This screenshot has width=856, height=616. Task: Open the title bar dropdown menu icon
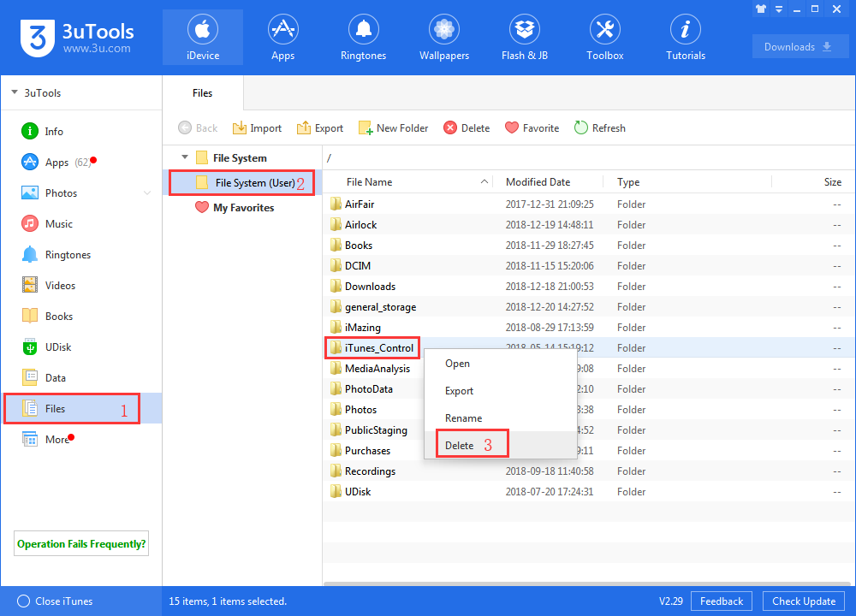[x=779, y=9]
